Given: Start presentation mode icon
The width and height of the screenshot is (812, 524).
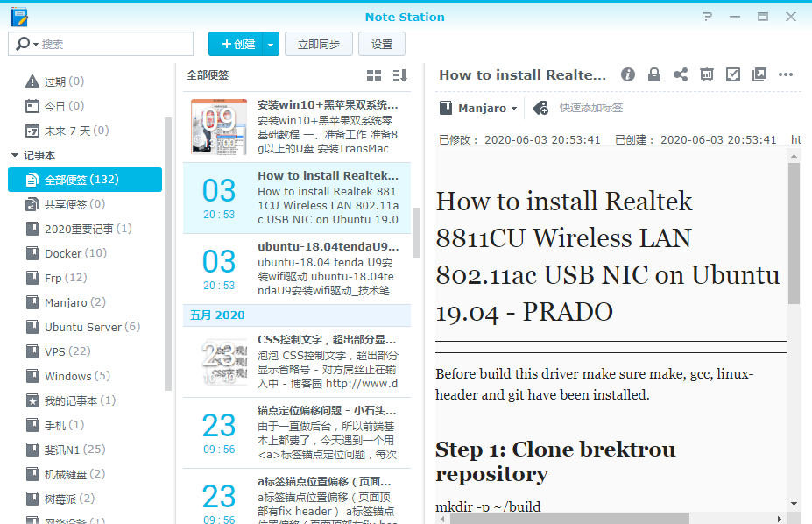Looking at the screenshot, I should [707, 75].
